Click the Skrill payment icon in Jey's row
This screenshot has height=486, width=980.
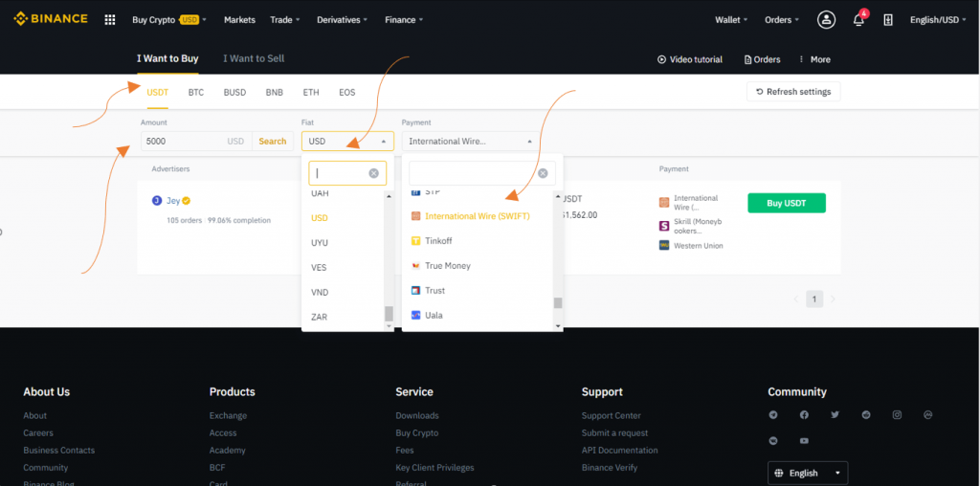[x=664, y=226]
